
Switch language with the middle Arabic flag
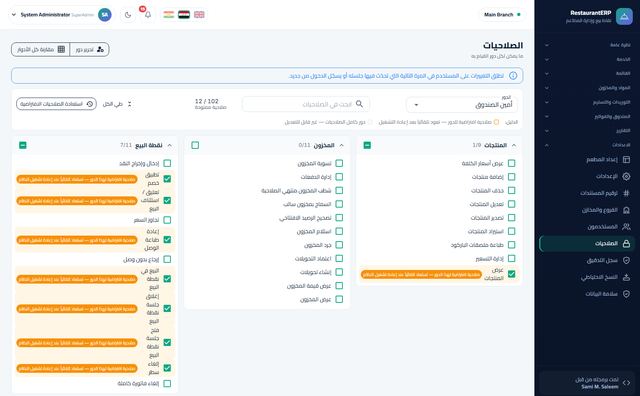click(x=184, y=15)
